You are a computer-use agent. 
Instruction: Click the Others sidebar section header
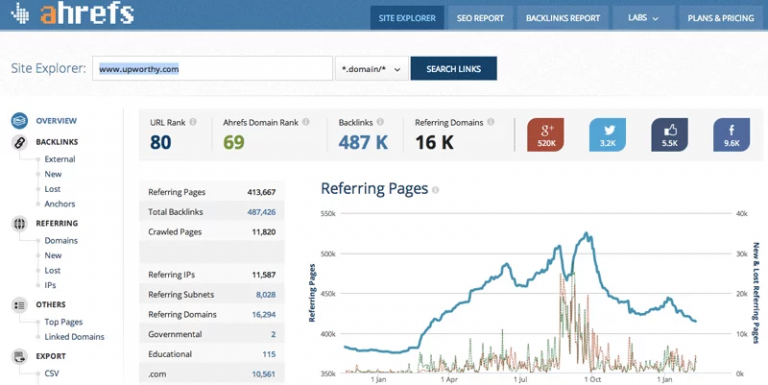pos(50,305)
